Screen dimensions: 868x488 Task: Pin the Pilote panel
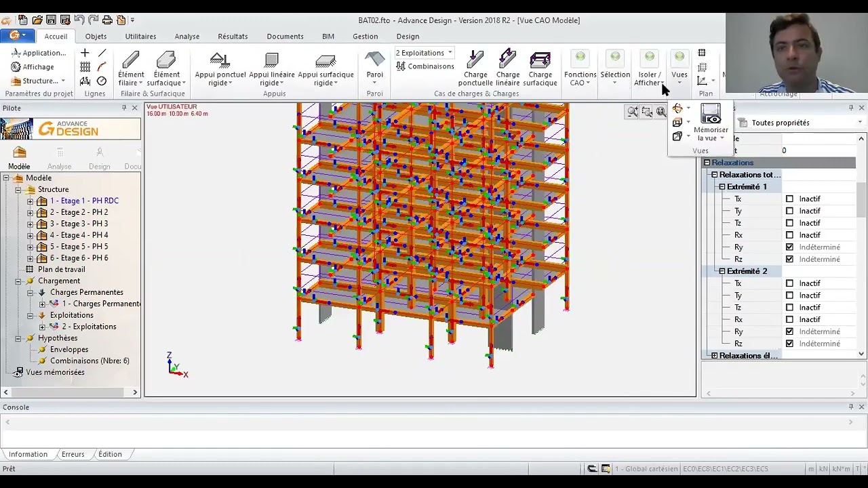(x=123, y=108)
